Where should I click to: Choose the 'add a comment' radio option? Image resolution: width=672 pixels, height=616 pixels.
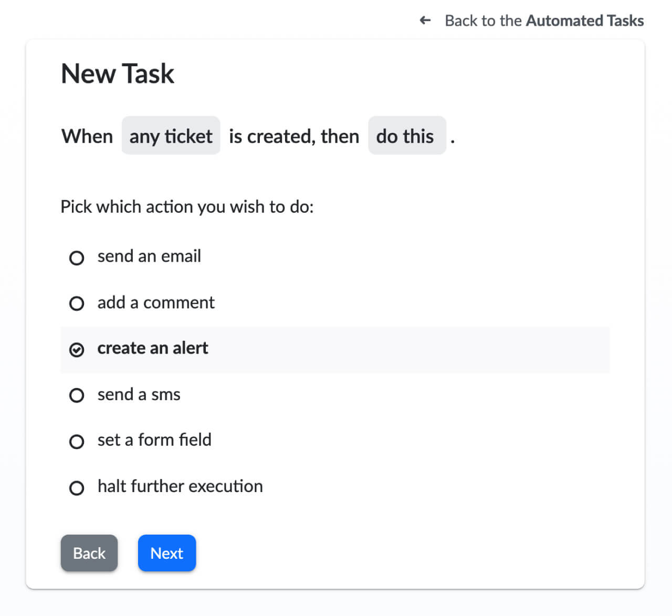click(77, 304)
